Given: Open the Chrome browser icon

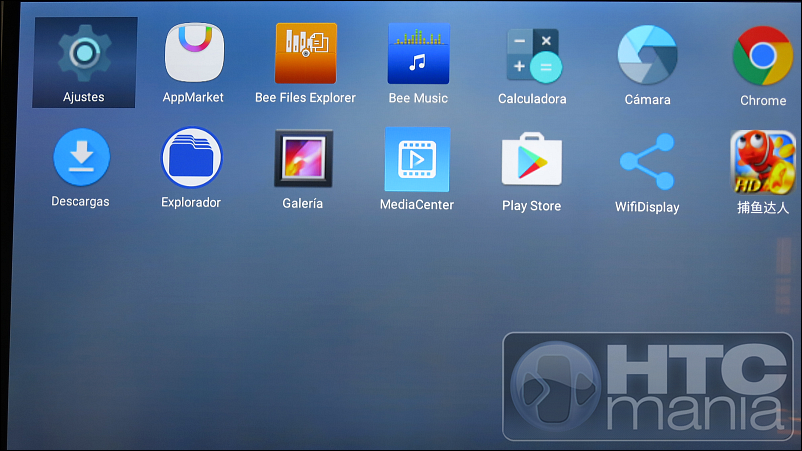Looking at the screenshot, I should tap(763, 56).
